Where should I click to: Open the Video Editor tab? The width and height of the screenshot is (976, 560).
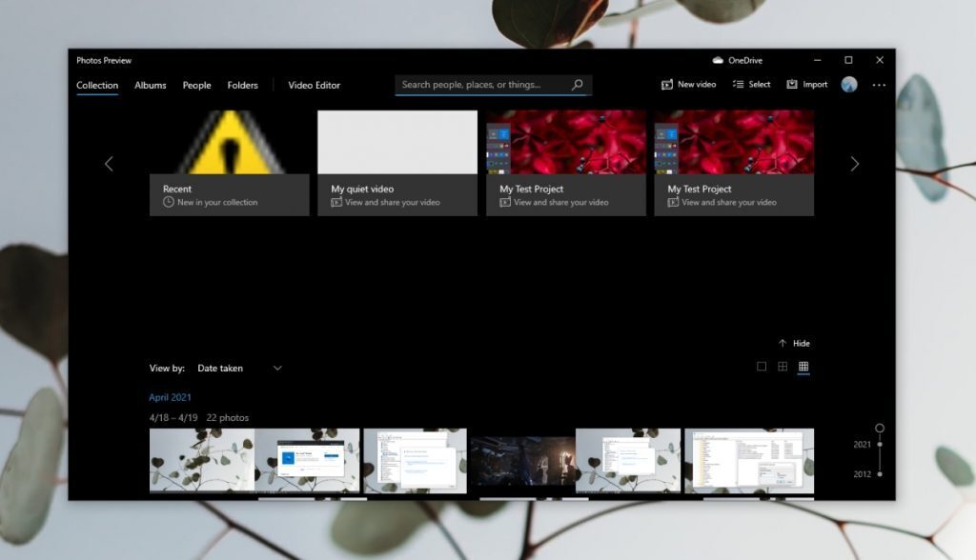coord(314,85)
